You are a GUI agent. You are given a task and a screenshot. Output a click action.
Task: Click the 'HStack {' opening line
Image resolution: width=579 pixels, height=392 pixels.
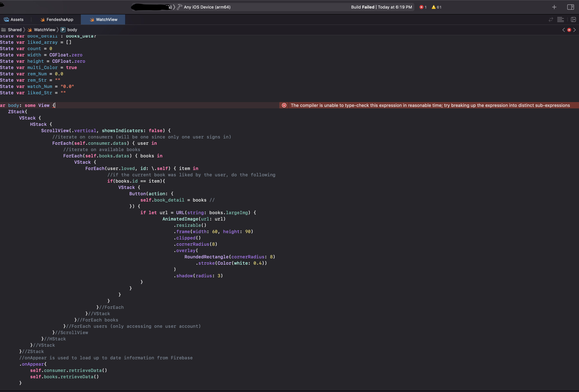coord(41,124)
